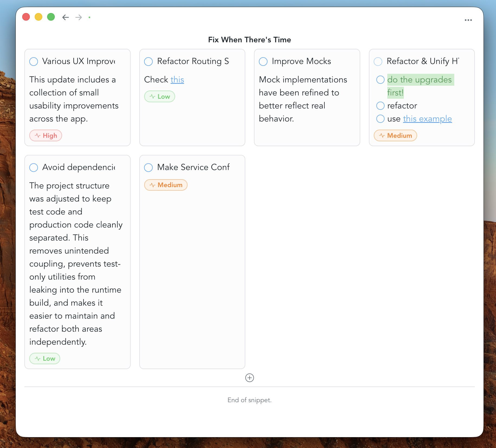
Task: Select the 'Fix When There's Time' heading
Action: 249,40
